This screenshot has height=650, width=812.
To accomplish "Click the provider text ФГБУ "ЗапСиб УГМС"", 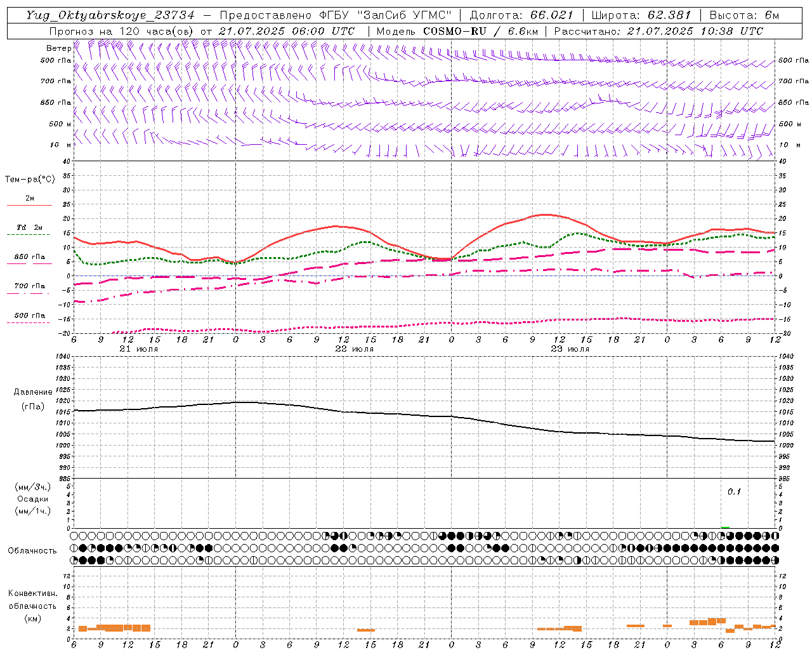I will tap(385, 15).
